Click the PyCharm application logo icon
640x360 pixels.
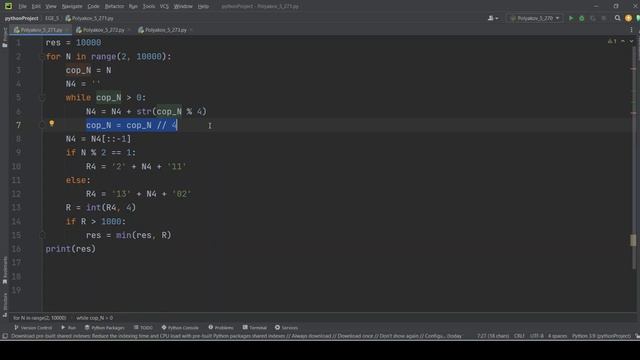point(8,6)
